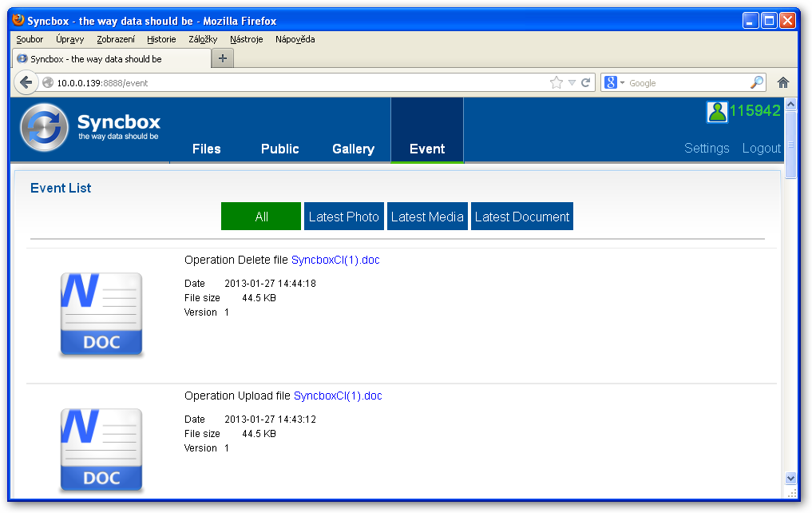The height and width of the screenshot is (513, 812).
Task: Bookmark page with the star icon
Action: (x=557, y=82)
